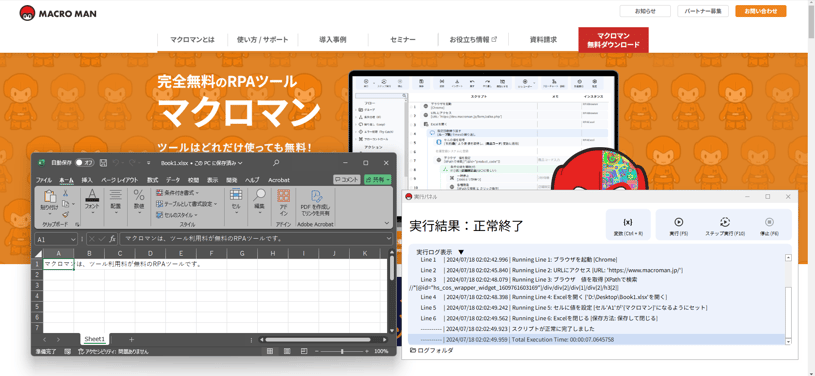The height and width of the screenshot is (376, 815).
Task: Open the Alignment (配置) group icon
Action: click(x=115, y=195)
